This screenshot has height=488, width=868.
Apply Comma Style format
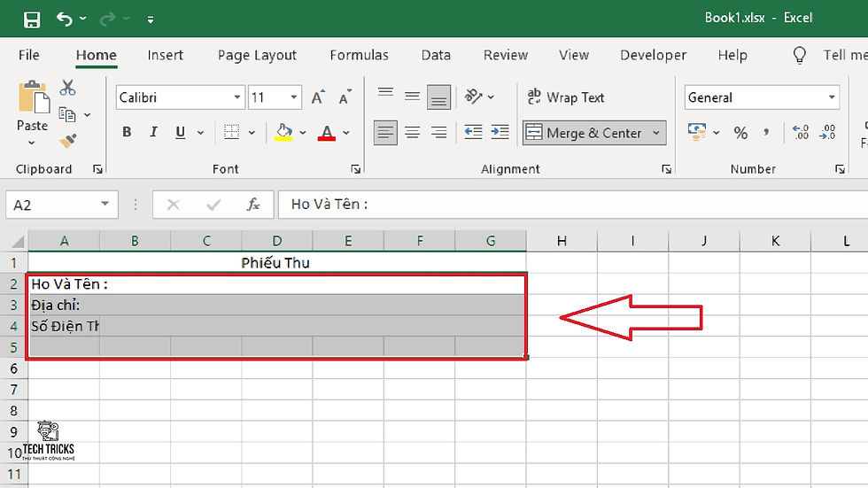[766, 133]
